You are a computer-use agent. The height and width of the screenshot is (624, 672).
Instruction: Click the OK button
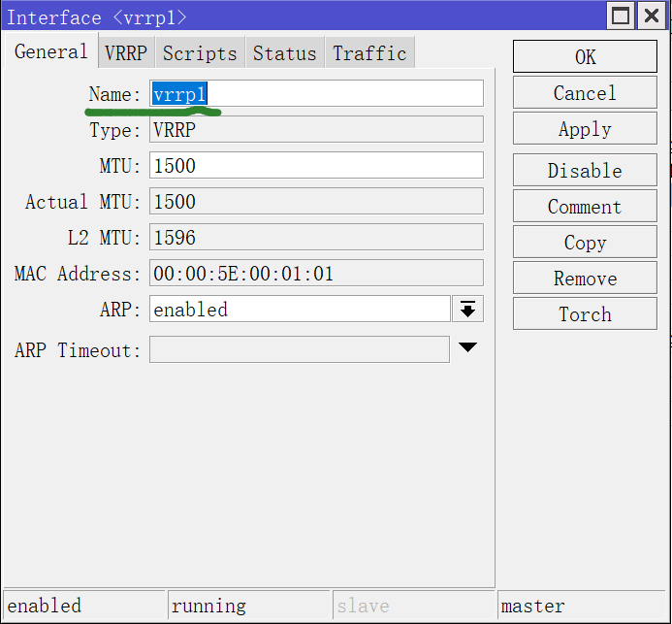point(585,57)
